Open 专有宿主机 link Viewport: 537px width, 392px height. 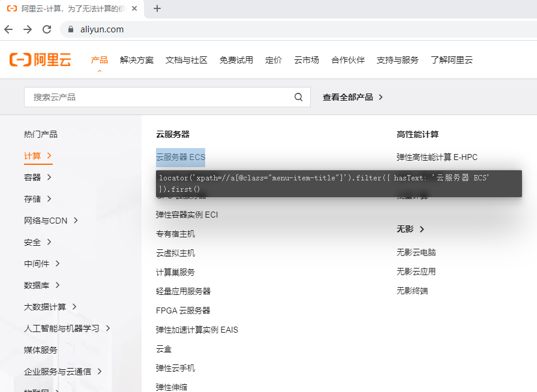[175, 234]
